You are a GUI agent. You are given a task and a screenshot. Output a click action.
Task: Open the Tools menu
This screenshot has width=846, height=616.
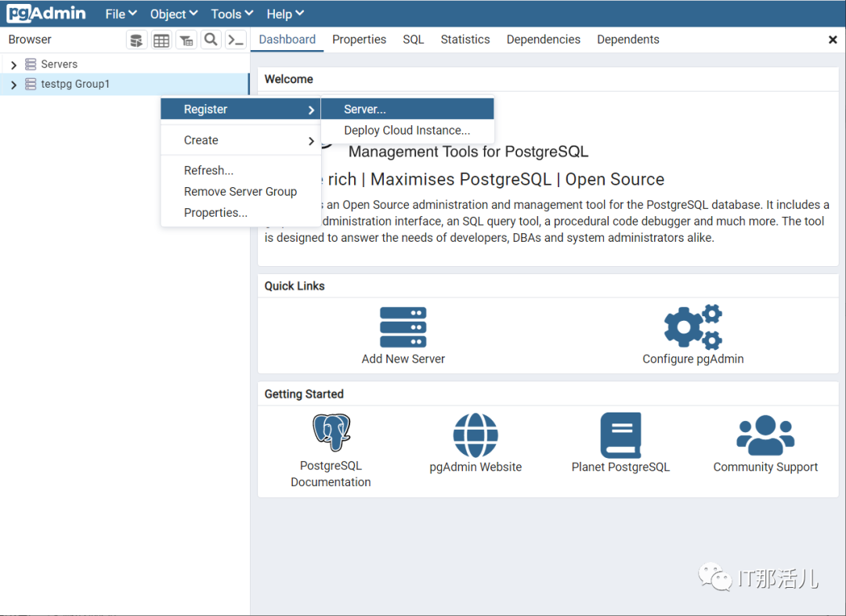click(x=232, y=14)
